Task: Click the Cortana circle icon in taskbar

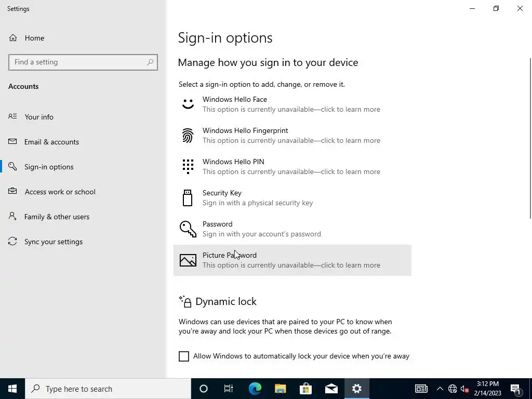Action: tap(204, 389)
